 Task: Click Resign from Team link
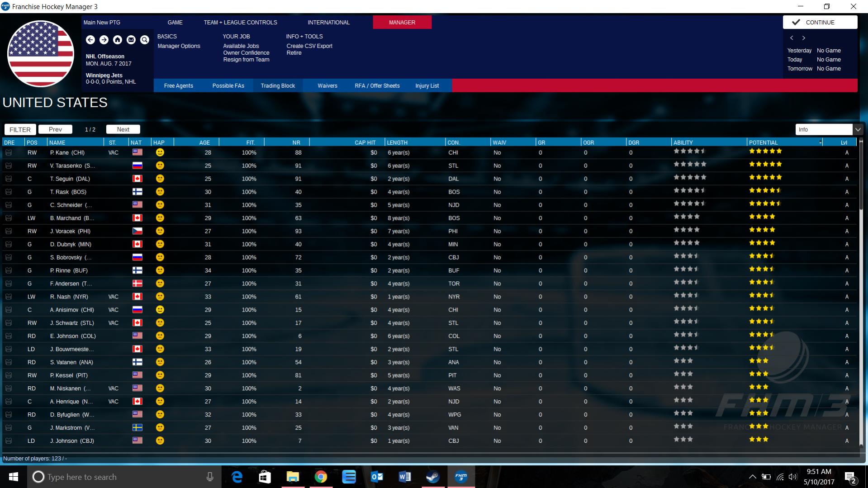[246, 60]
